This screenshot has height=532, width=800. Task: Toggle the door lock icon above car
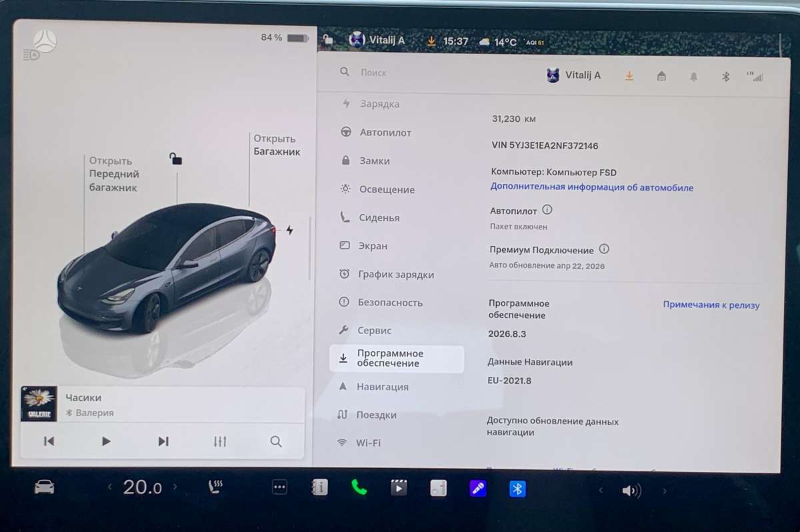pos(175,159)
